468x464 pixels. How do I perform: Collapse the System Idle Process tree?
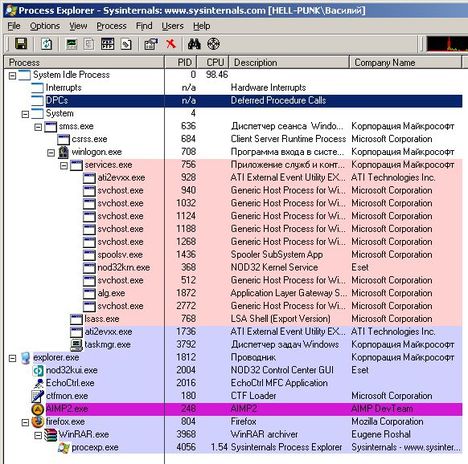coord(12,76)
